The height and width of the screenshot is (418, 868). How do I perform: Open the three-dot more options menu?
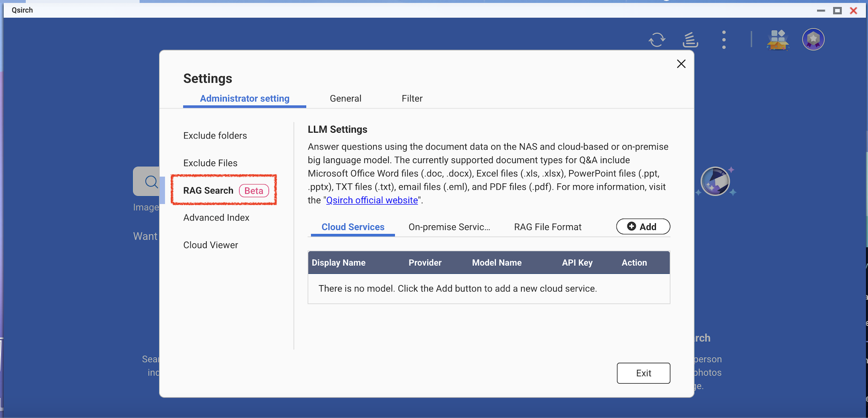[x=724, y=40]
